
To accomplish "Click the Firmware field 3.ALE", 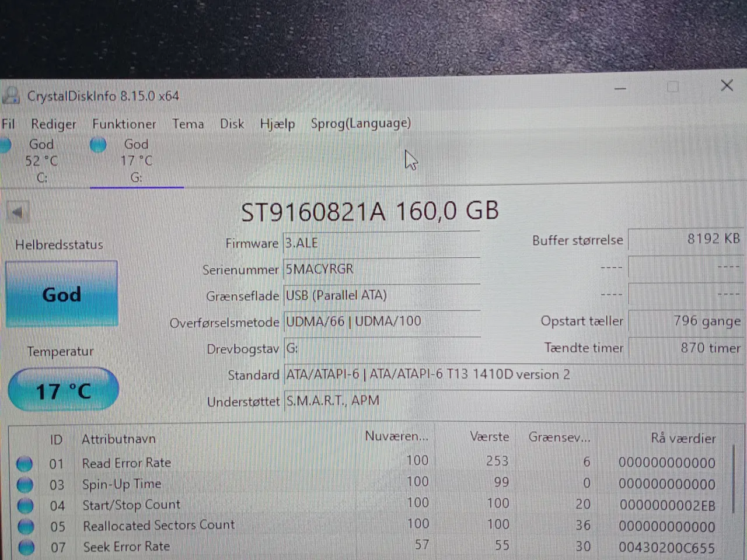I will point(382,243).
